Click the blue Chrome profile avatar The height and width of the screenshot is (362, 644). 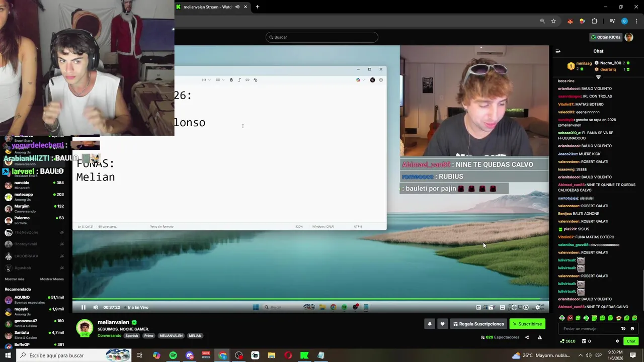click(624, 21)
